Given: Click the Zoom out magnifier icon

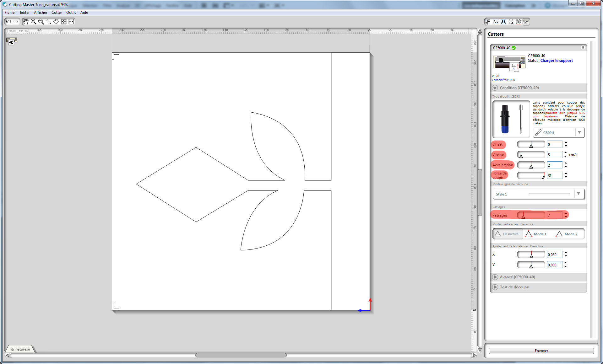Looking at the screenshot, I should (x=41, y=22).
